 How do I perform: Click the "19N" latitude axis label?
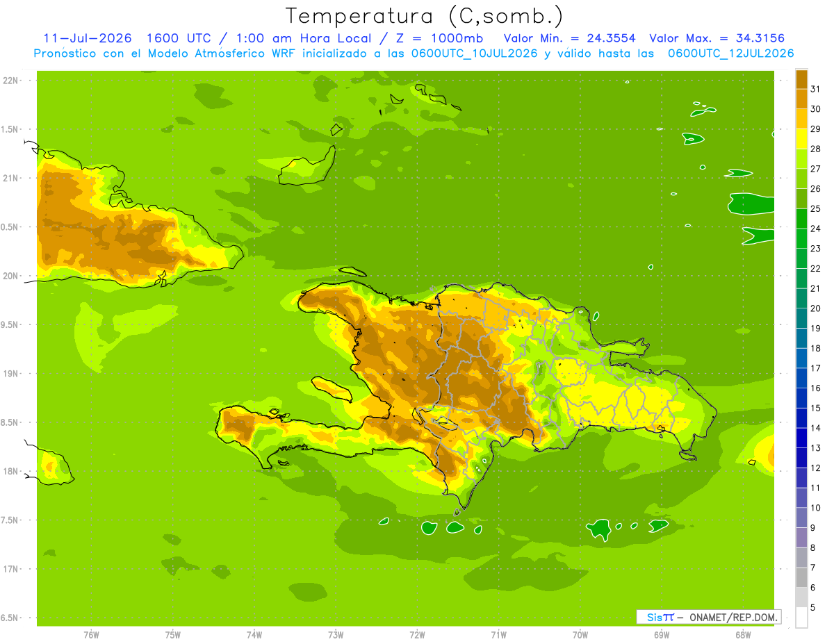12,374
